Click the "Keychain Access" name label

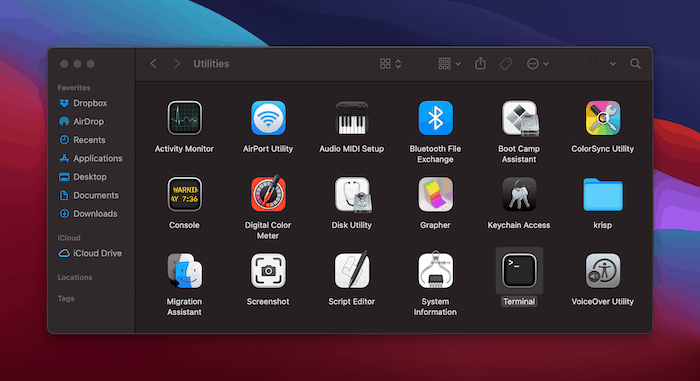(519, 225)
